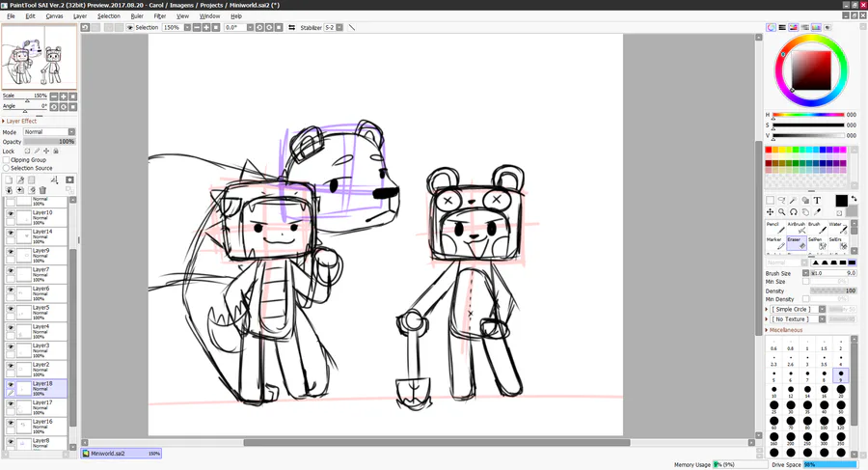
Task: Select the SelErs tool
Action: [837, 243]
